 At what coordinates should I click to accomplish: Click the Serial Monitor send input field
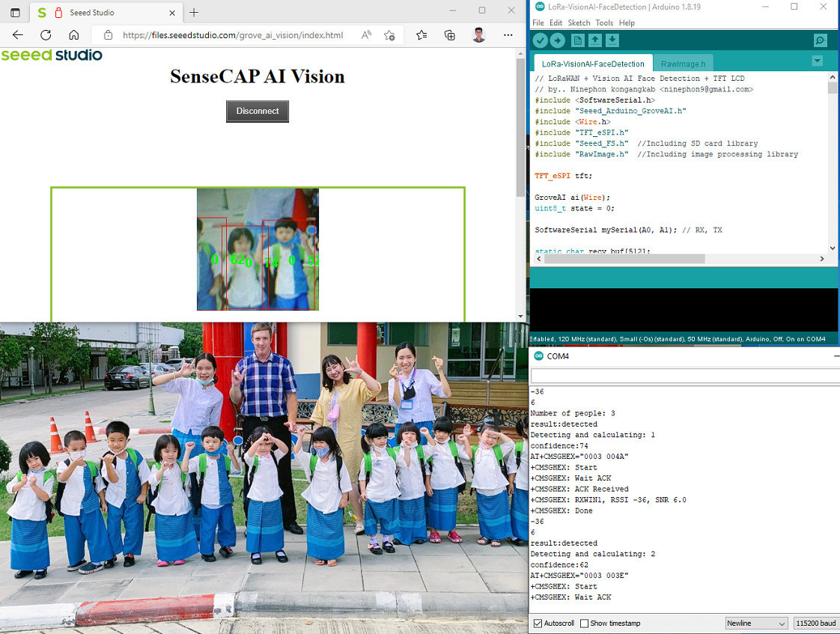pos(684,376)
